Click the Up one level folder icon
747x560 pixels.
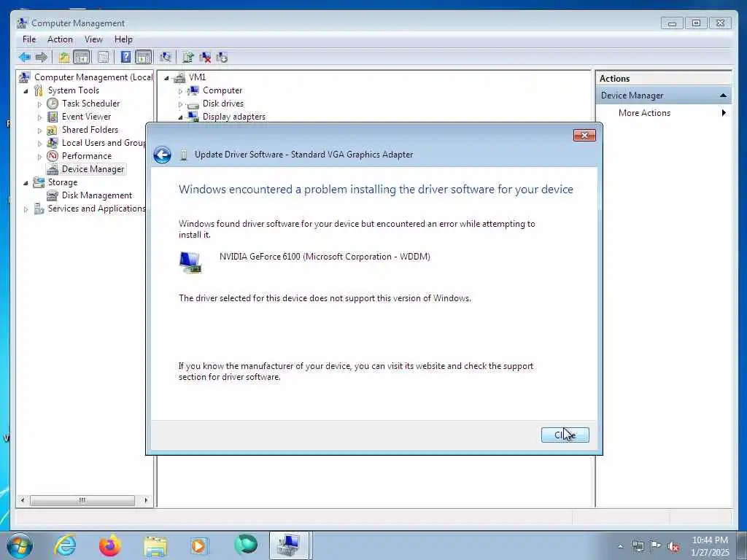64,58
